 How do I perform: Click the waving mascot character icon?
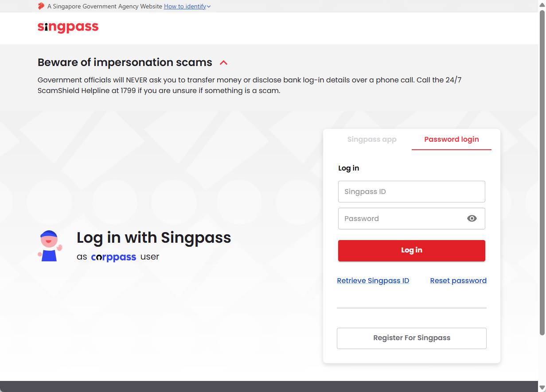coord(50,246)
